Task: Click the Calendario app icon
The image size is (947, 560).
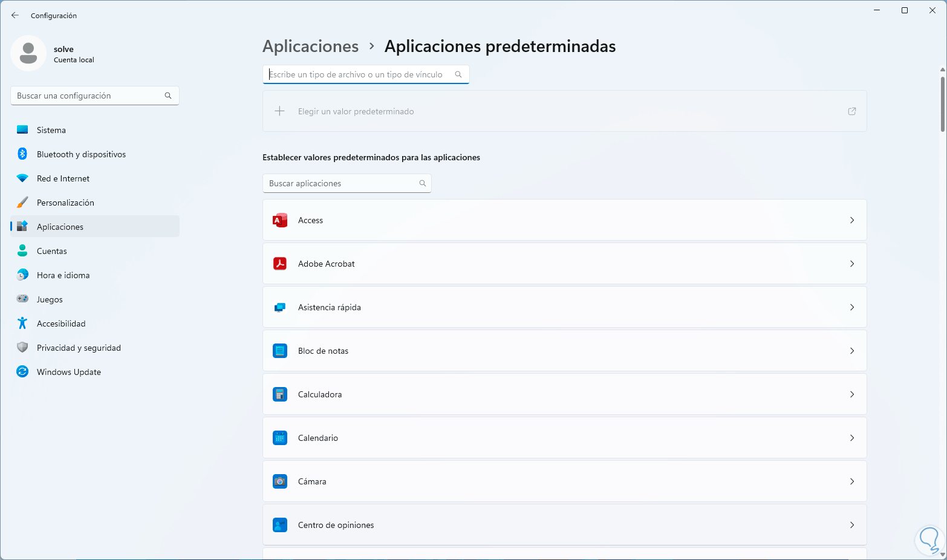Action: pyautogui.click(x=279, y=438)
